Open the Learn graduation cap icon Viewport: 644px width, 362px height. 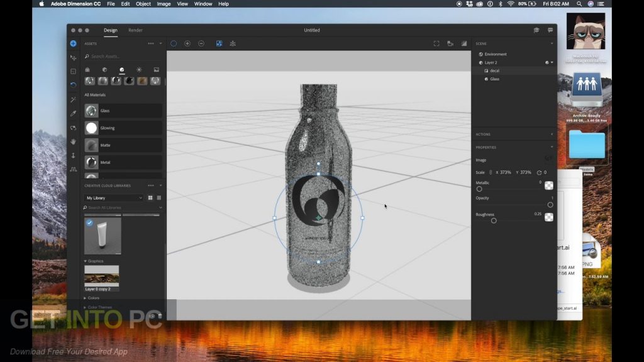pos(536,30)
